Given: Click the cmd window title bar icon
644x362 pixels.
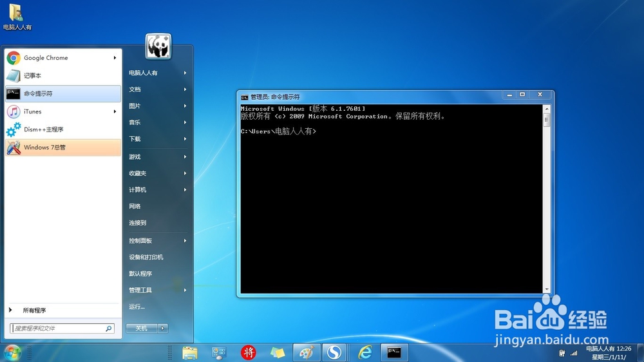Looking at the screenshot, I should coord(244,97).
